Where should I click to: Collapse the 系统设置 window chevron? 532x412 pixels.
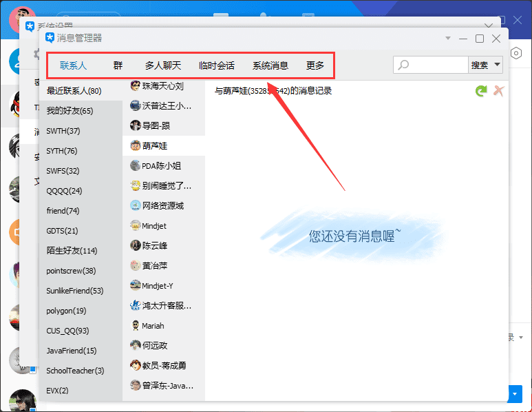[x=489, y=25]
